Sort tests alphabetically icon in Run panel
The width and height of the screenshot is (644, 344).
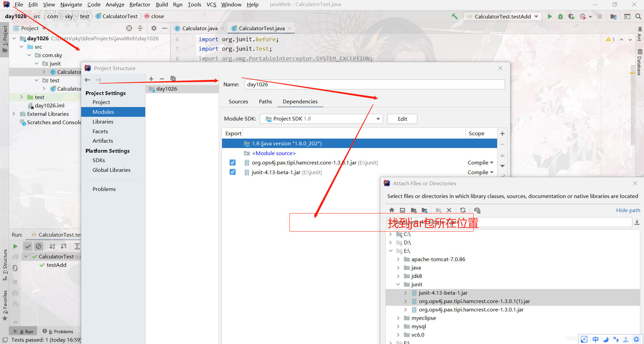pyautogui.click(x=52, y=246)
